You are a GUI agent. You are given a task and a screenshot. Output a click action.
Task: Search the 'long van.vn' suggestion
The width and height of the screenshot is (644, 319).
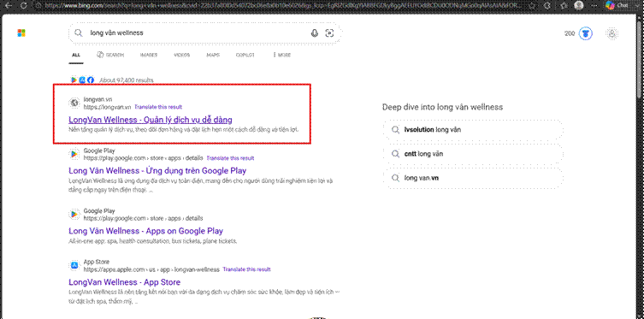(473, 178)
